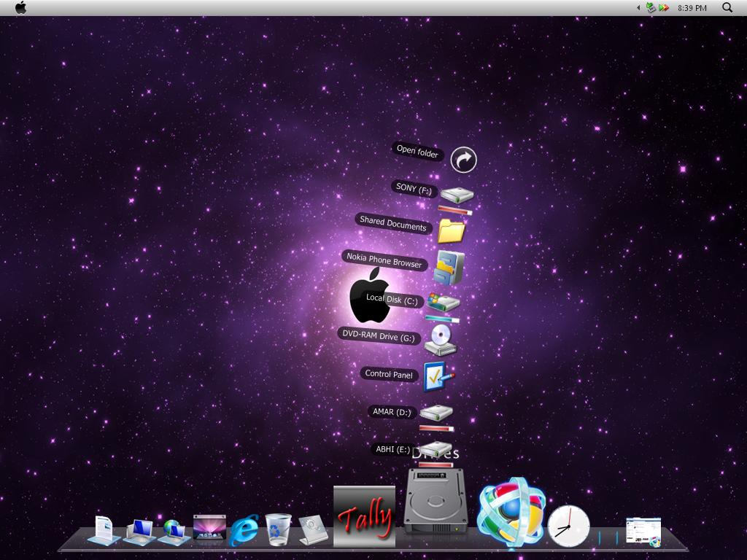Click the SONY (F:) usage bar

[455, 209]
